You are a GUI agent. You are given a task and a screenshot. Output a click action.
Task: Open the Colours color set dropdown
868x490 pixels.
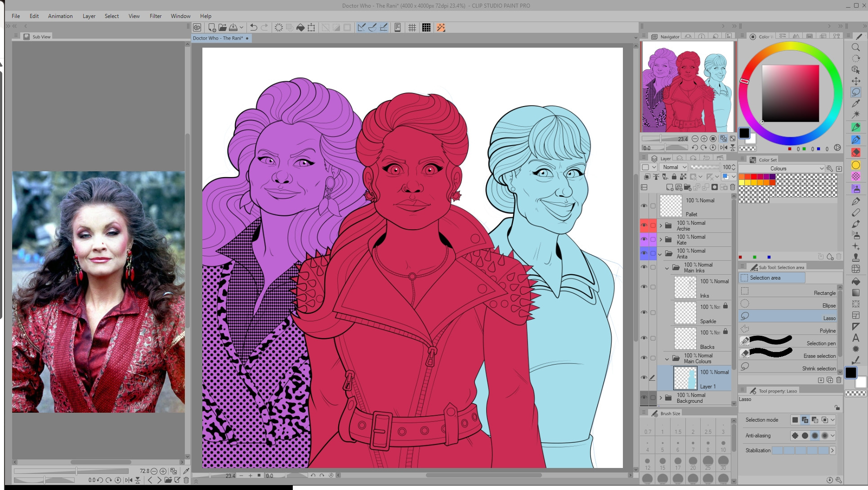[x=782, y=169]
